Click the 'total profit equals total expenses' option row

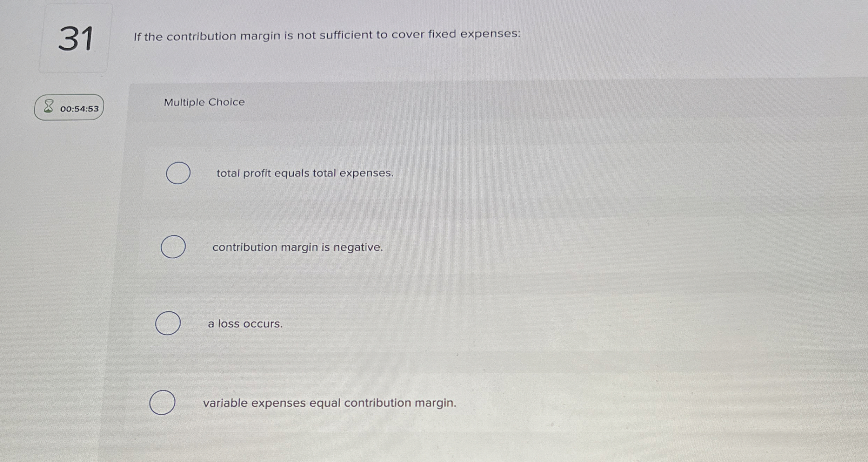tap(305, 173)
